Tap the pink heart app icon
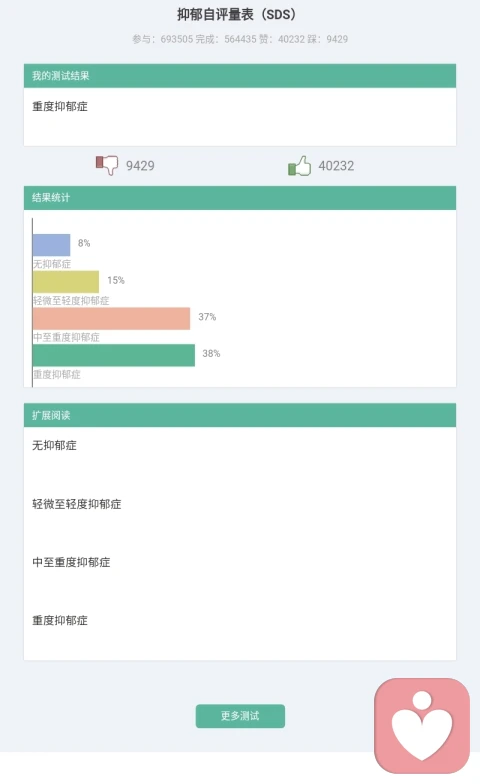The width and height of the screenshot is (480, 784). [422, 726]
